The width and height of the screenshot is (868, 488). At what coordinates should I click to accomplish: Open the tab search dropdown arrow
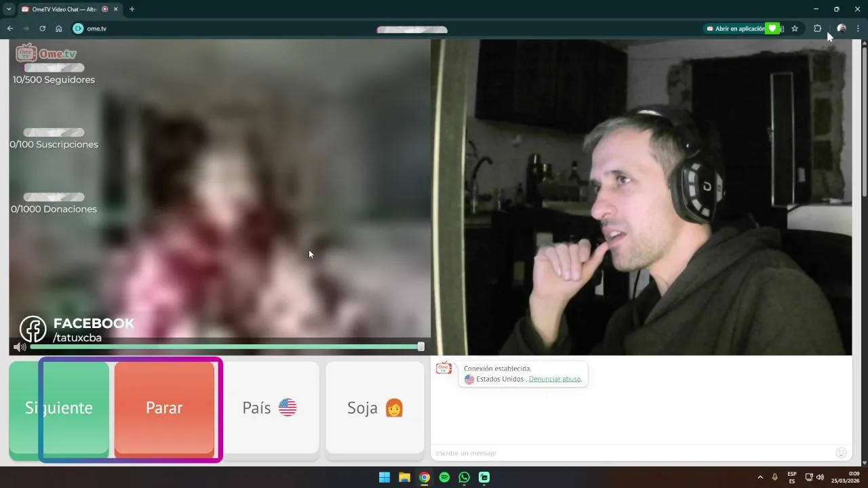click(x=9, y=9)
